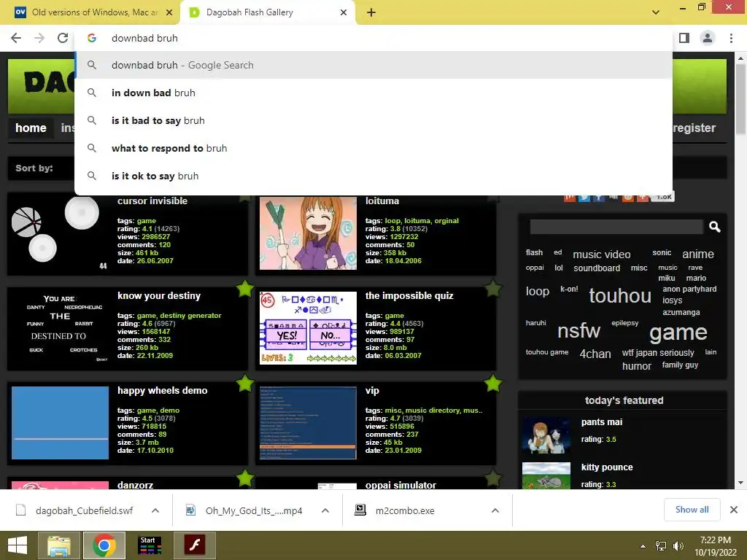Open the 'vip' listing thumbnail
Image resolution: width=747 pixels, height=560 pixels.
click(309, 423)
